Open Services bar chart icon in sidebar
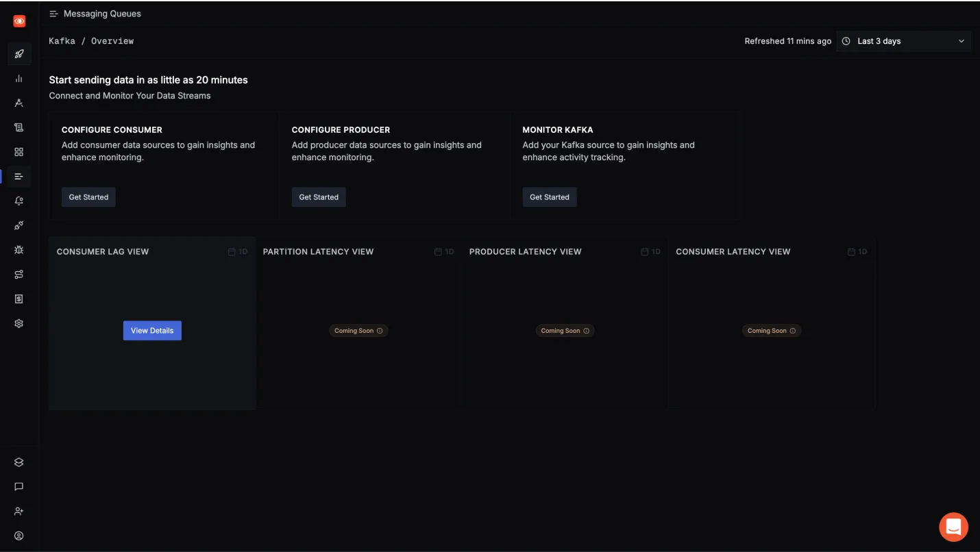 [19, 78]
